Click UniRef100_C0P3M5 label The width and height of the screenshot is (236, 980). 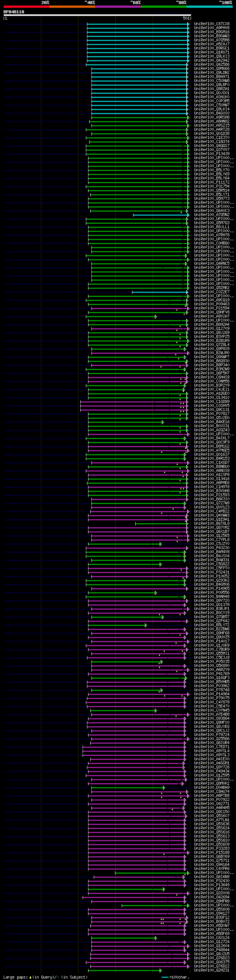[x=212, y=101]
